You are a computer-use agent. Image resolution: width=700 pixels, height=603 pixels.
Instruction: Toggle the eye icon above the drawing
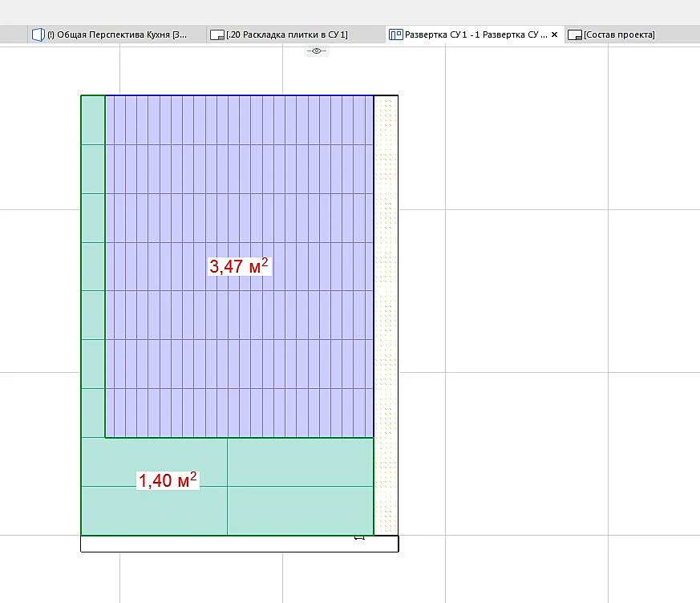pos(317,51)
